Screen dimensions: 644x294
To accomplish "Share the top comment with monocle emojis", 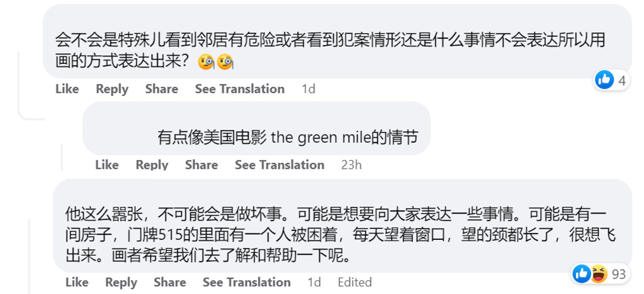I will 161,89.
